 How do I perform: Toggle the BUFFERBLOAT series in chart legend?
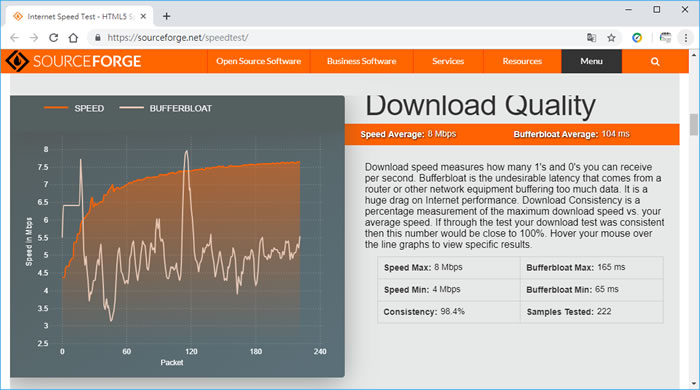click(x=166, y=108)
